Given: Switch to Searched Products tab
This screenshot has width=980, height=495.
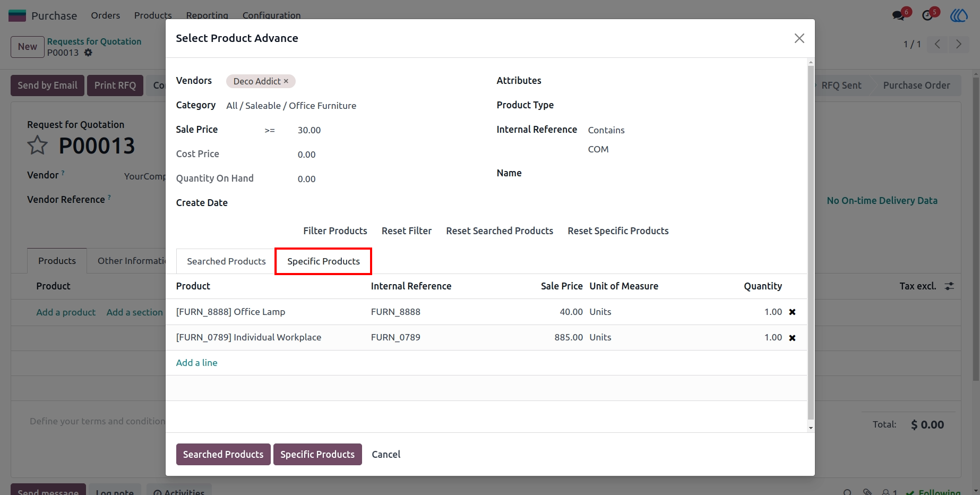Looking at the screenshot, I should (x=226, y=261).
